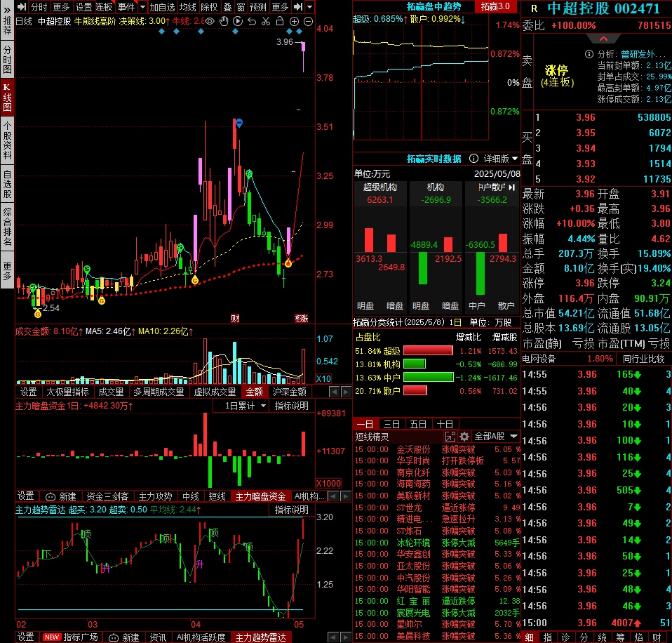Toggle the lock icon on chart toolbar
This screenshot has width=672, height=643.
click(280, 21)
